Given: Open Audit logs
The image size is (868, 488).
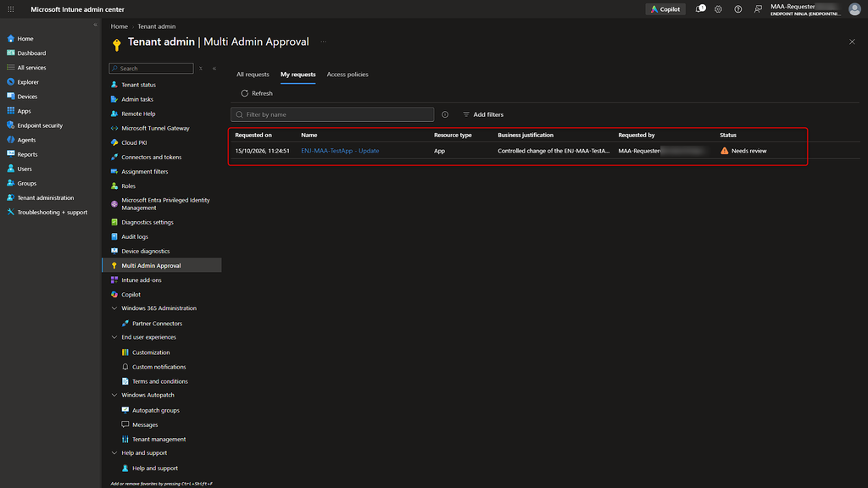Looking at the screenshot, I should (x=135, y=236).
